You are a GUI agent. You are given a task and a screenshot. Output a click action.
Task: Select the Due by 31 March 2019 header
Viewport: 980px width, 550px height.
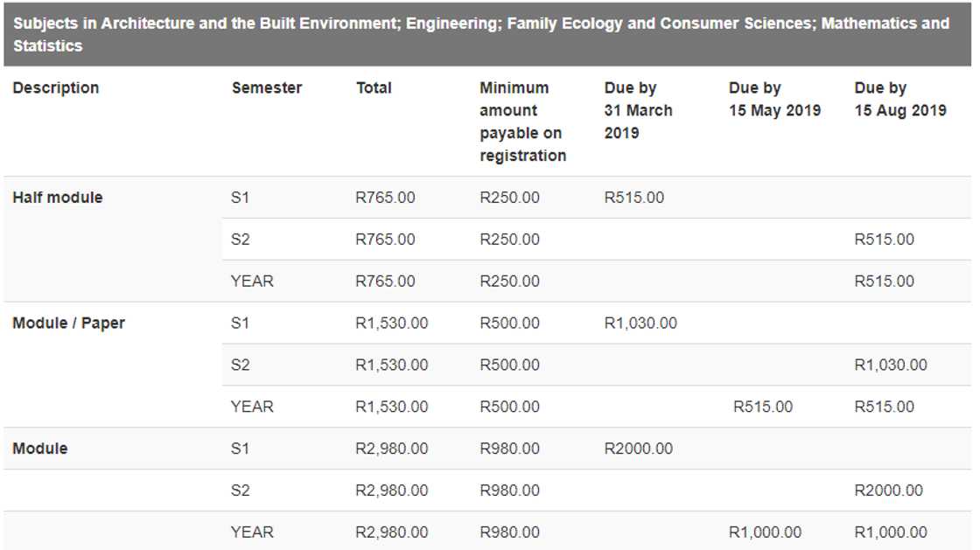638,110
